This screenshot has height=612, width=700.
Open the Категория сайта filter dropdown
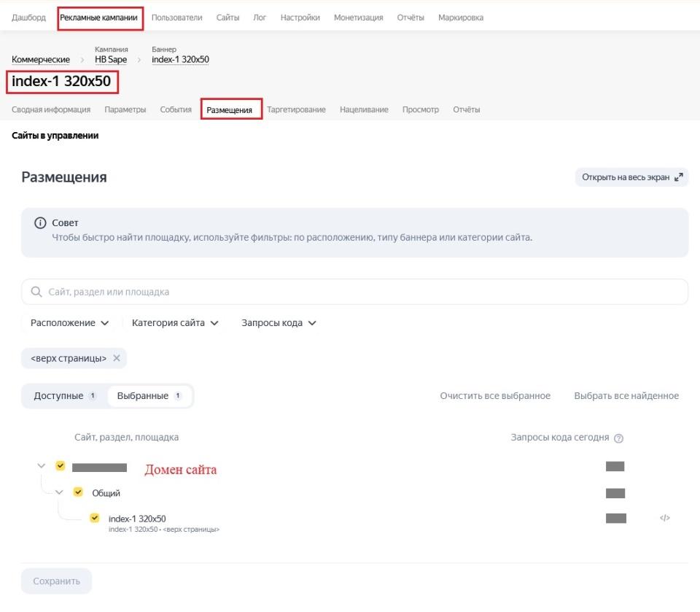coord(175,323)
